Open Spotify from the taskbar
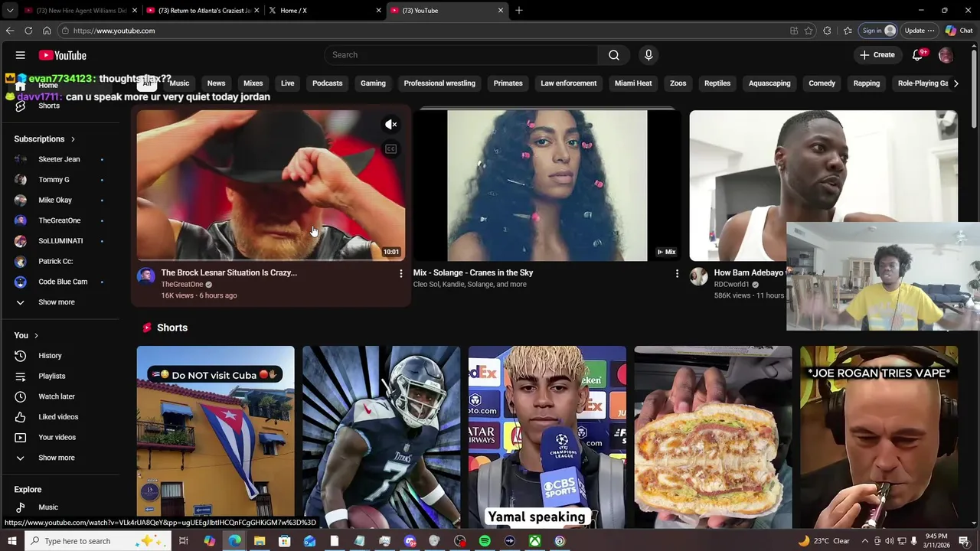The height and width of the screenshot is (551, 980). 485,541
